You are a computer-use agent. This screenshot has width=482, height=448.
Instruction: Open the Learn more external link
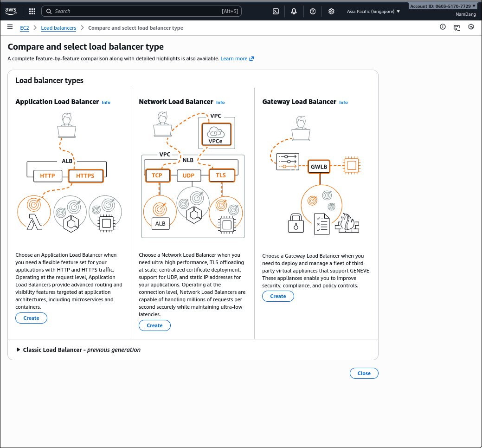[237, 58]
